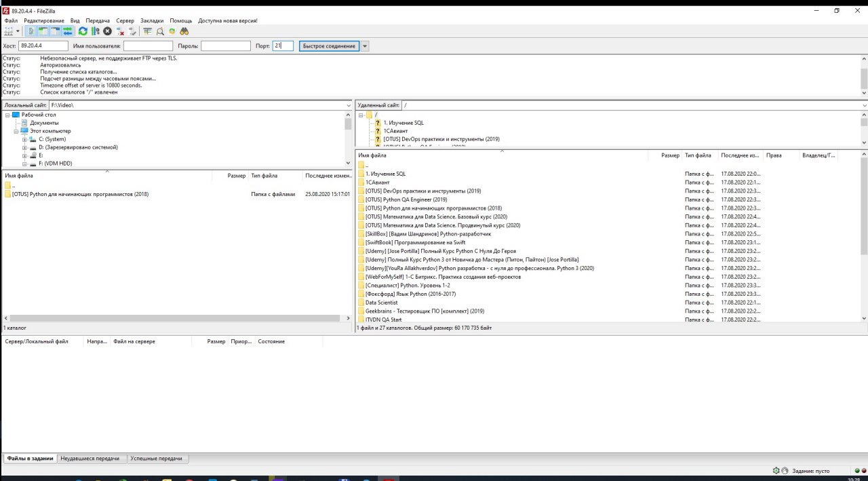Open quickconnect history dropdown arrow
The width and height of the screenshot is (868, 481).
[x=365, y=46]
